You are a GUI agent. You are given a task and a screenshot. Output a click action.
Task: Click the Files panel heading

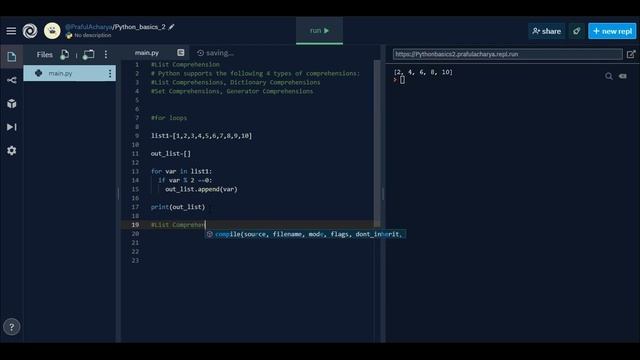(44, 55)
